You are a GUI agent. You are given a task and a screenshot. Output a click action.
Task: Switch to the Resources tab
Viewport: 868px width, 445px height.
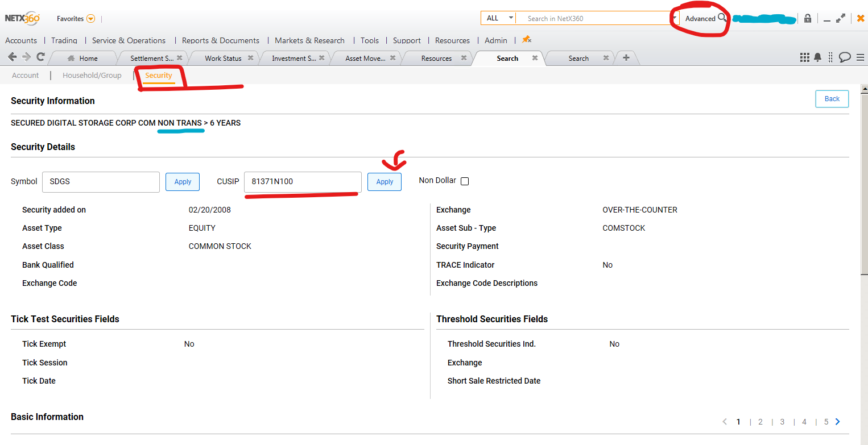(436, 58)
